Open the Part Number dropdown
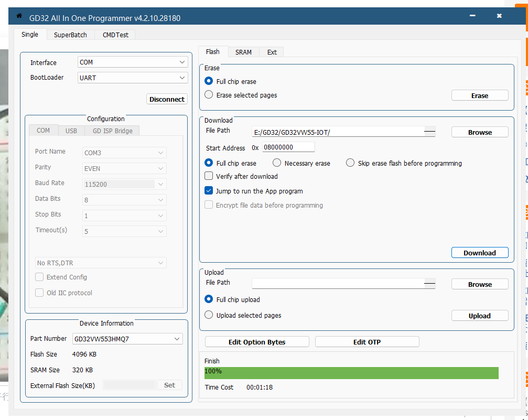This screenshot has height=420, width=528. [x=127, y=339]
